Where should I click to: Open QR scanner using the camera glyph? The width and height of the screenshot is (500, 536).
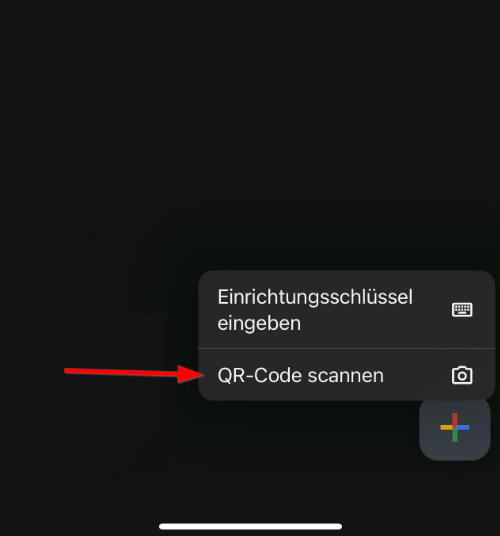462,375
